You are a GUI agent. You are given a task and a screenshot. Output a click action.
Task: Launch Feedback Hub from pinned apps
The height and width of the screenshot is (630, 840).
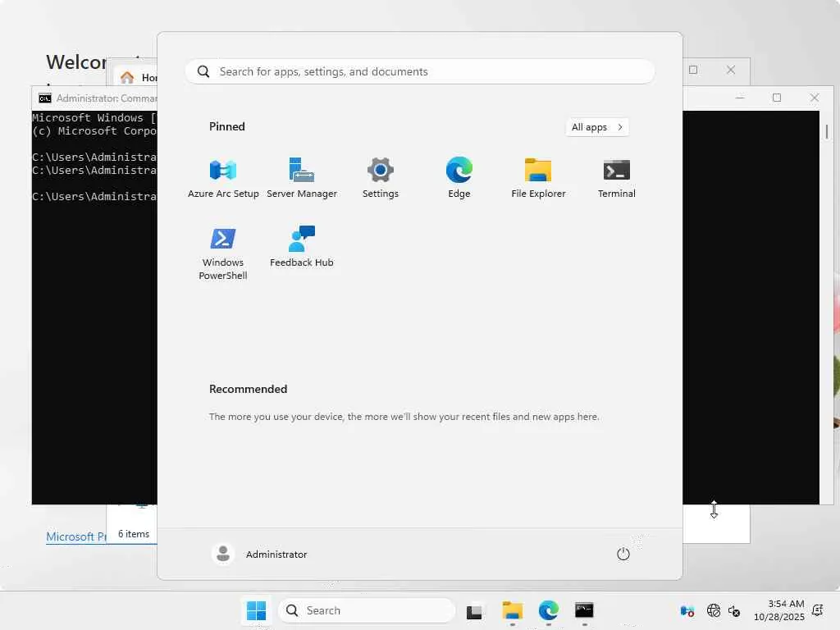click(x=302, y=247)
